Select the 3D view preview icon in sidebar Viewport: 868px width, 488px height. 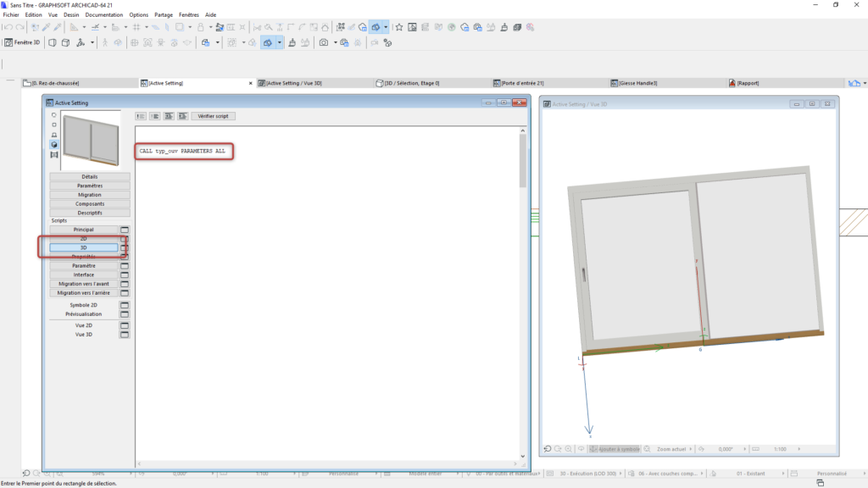[54, 144]
